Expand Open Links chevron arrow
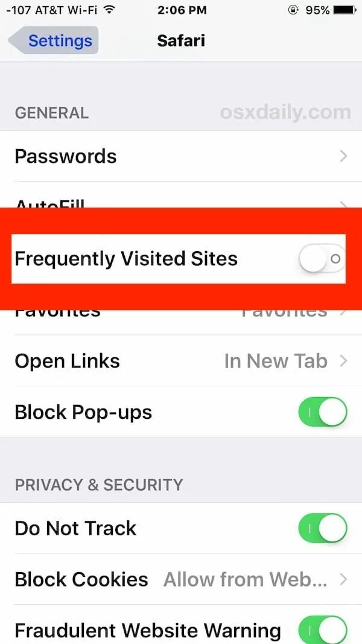Viewport: 362px width, 644px height. [344, 361]
